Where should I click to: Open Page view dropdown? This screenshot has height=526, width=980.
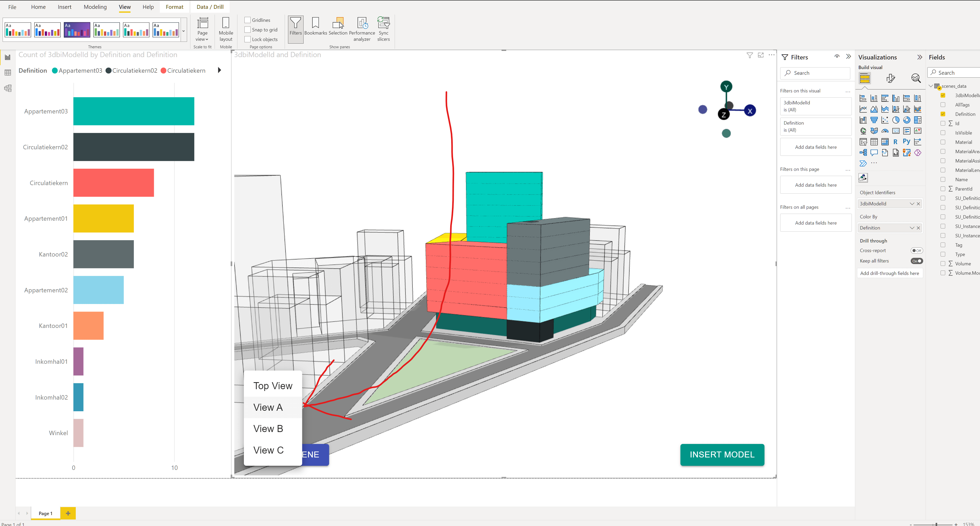(202, 29)
